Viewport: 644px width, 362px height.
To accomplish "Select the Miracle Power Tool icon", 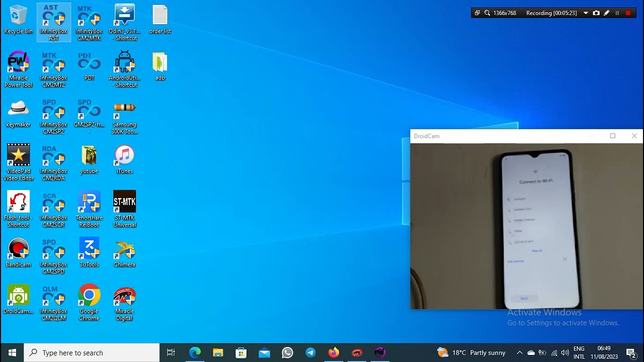I will point(18,69).
